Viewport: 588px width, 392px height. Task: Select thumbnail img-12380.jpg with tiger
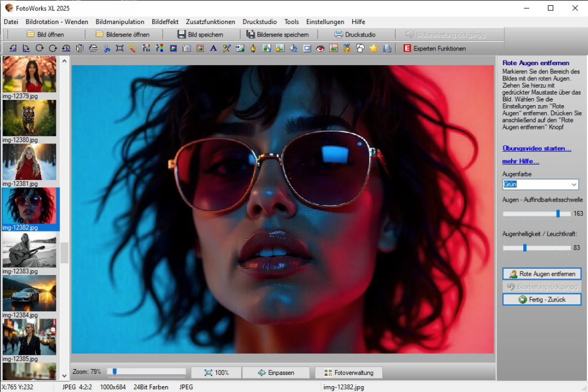(x=29, y=118)
